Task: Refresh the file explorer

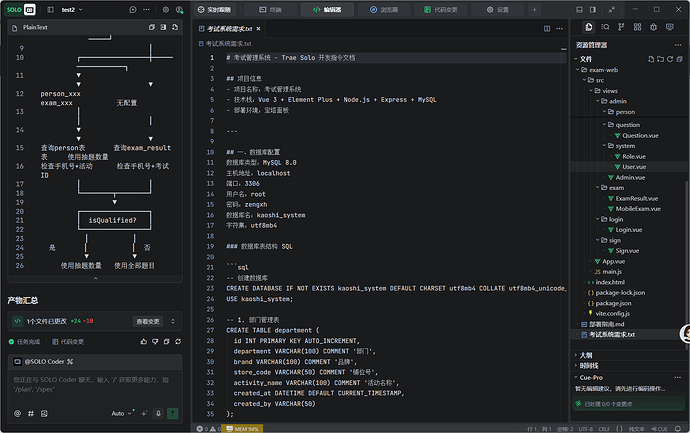Action: [x=670, y=59]
